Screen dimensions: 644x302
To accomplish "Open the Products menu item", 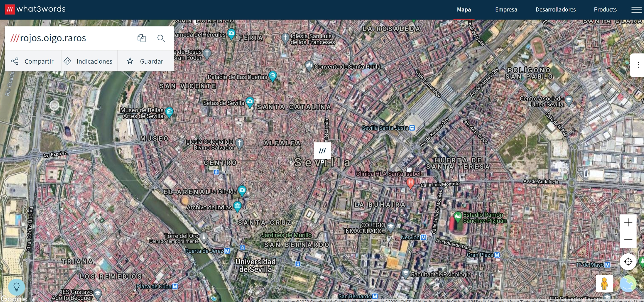I will pyautogui.click(x=605, y=9).
